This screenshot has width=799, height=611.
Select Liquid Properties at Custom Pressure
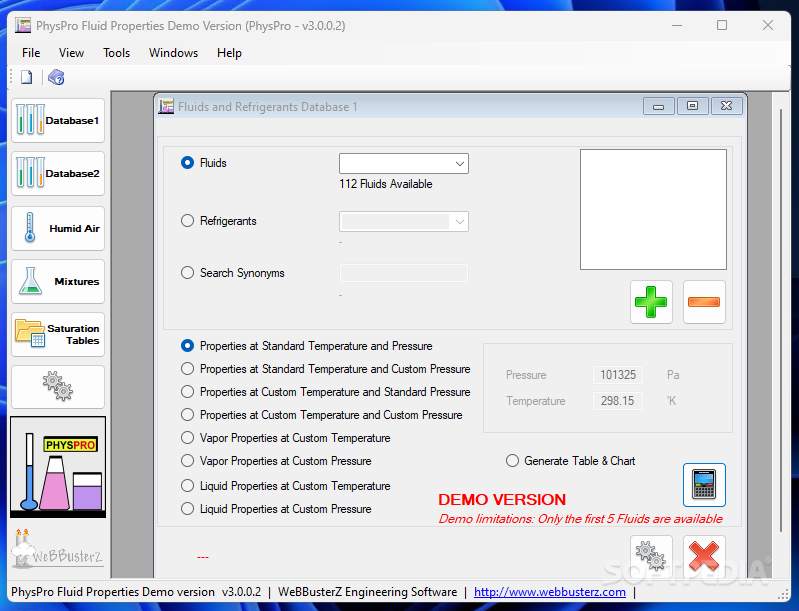tap(188, 509)
